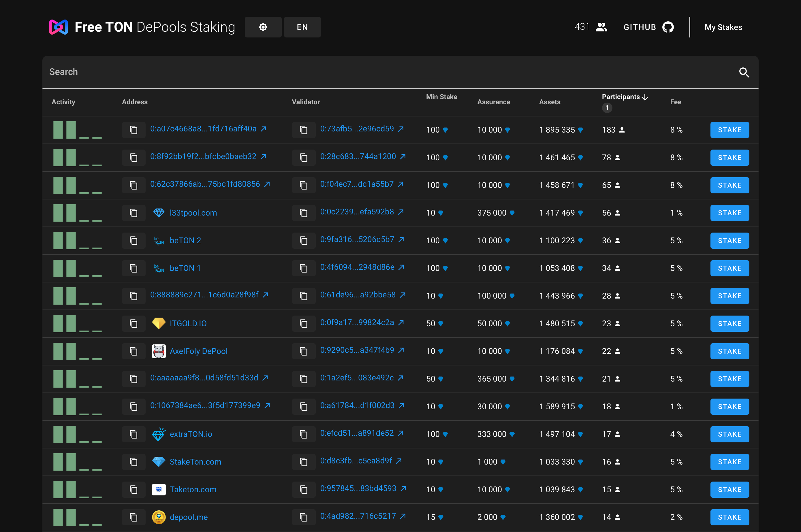Click Assurance value 375 000

[x=492, y=213]
